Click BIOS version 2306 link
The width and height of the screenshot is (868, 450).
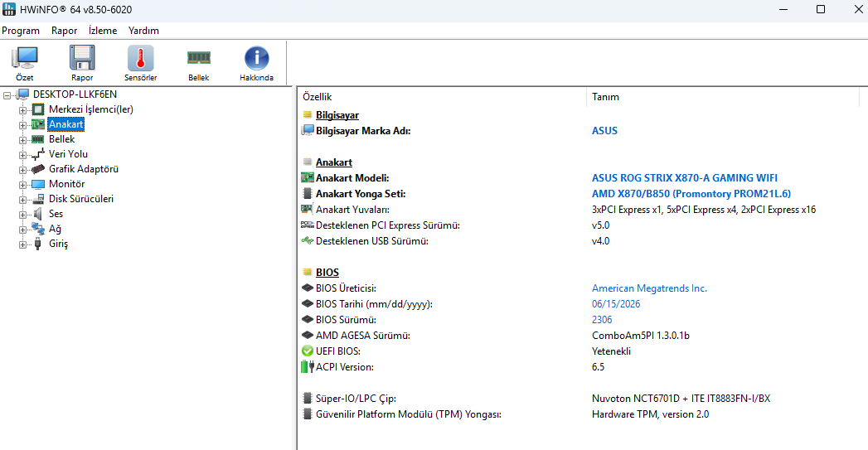[x=602, y=319]
